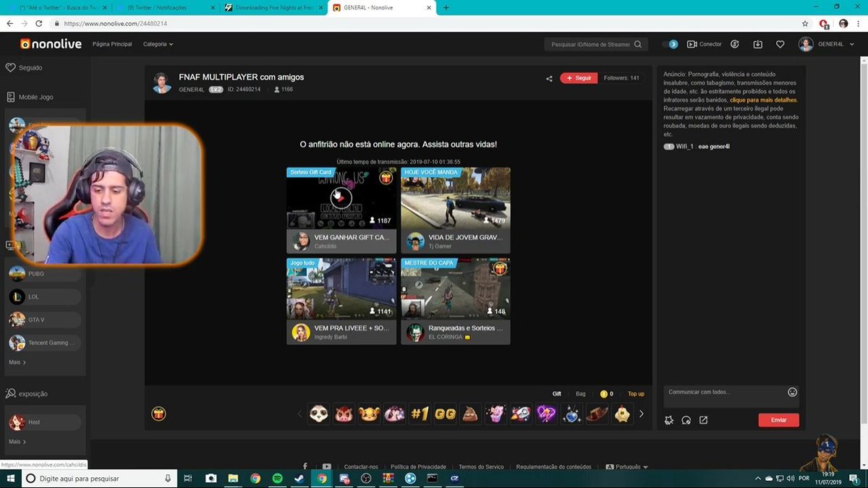
Task: Send the GG sticker from the gift bar
Action: coord(445,414)
